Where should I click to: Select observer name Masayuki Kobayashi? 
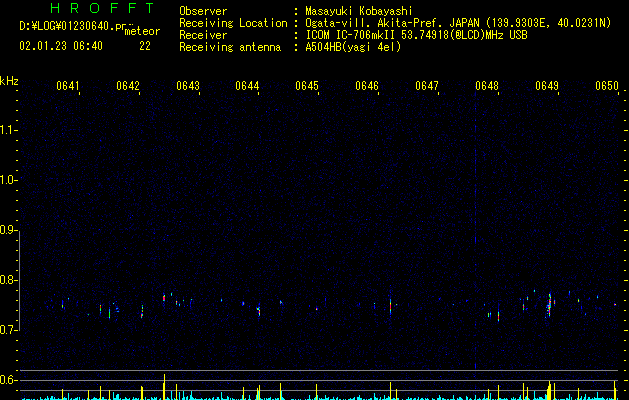[x=359, y=11]
